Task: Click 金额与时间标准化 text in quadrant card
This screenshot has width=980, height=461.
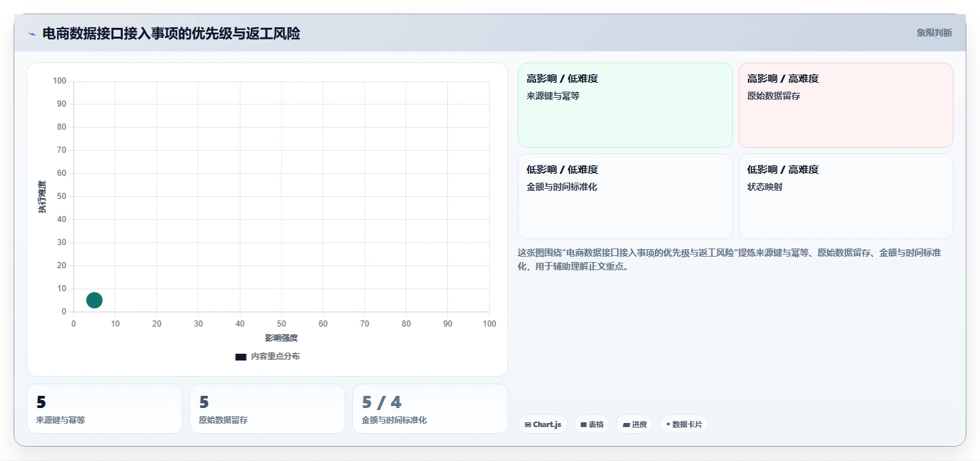Action: point(562,187)
